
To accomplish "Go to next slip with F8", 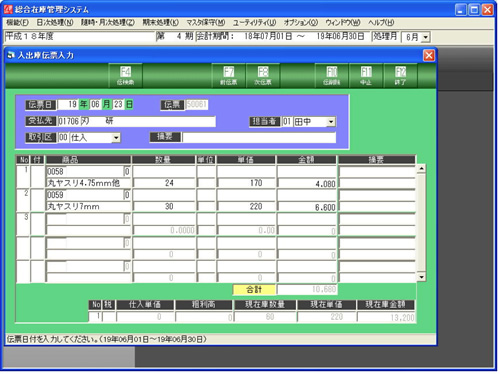I will pos(263,76).
